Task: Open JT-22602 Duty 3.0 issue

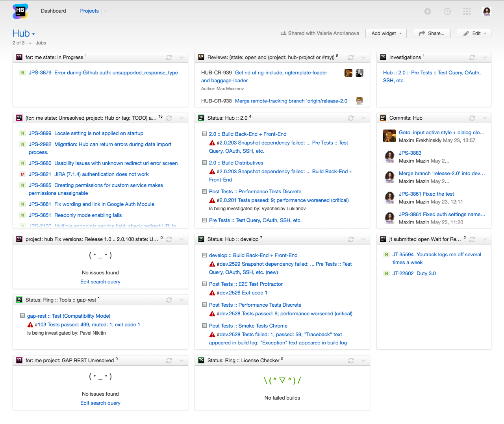Action: [x=414, y=274]
